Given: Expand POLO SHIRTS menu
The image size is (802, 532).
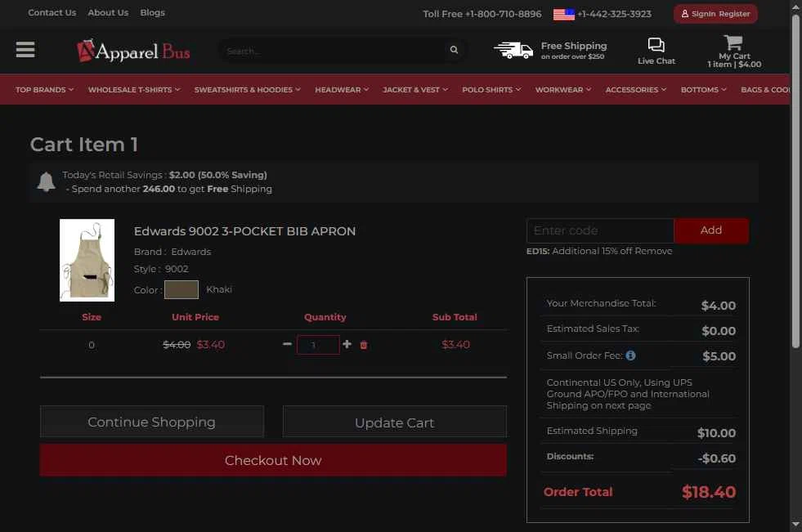Looking at the screenshot, I should [x=491, y=89].
